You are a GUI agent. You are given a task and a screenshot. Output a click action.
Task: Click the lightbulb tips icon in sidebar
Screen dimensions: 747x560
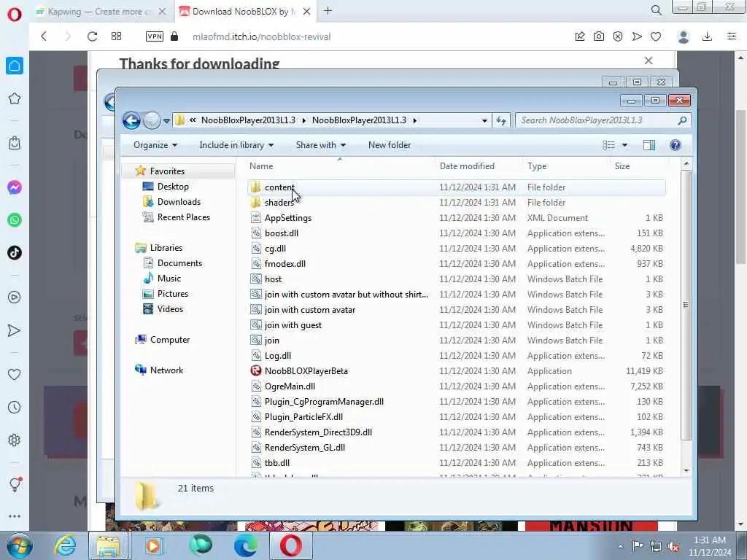[15, 484]
